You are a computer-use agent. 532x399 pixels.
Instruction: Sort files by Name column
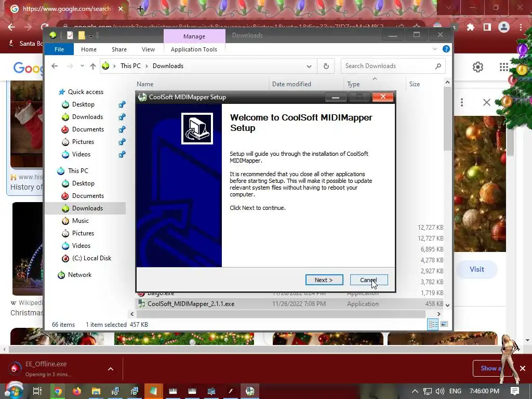pyautogui.click(x=145, y=84)
